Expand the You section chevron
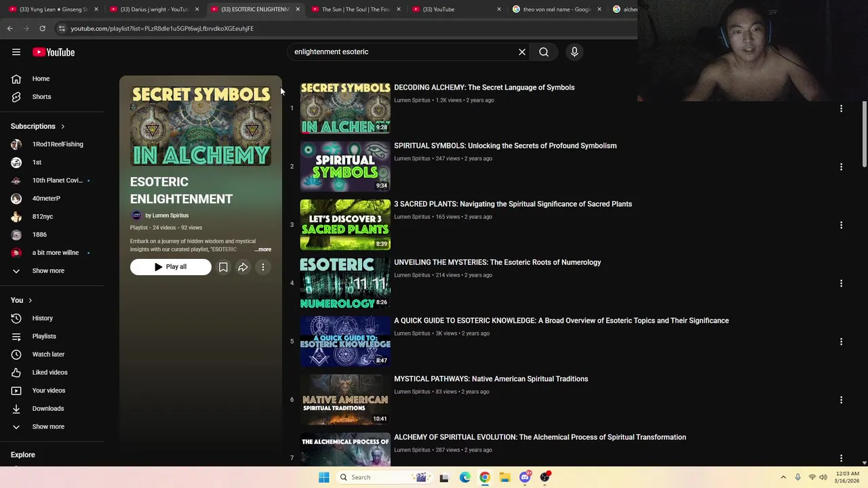Screen dimensions: 868x488 [30, 300]
